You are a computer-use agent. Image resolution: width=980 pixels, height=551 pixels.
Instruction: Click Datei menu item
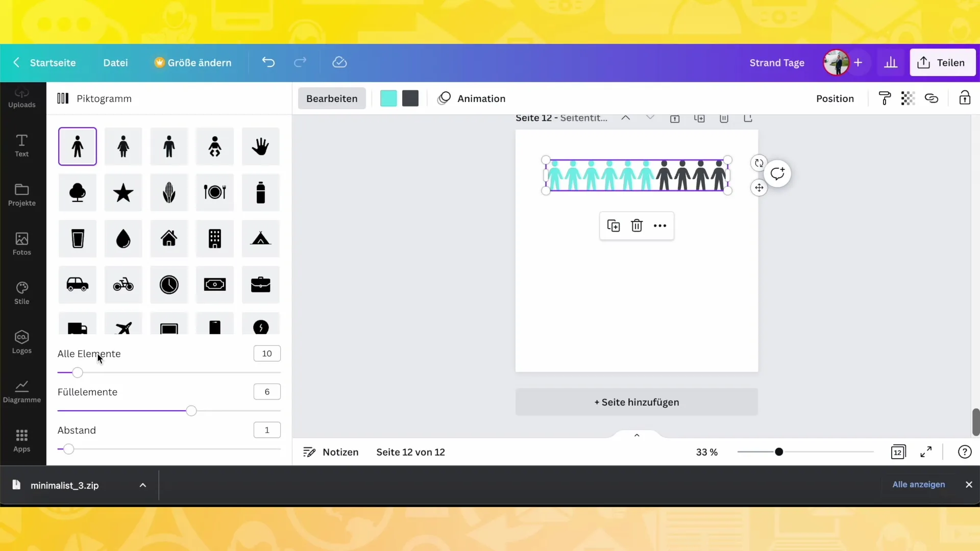tap(115, 63)
